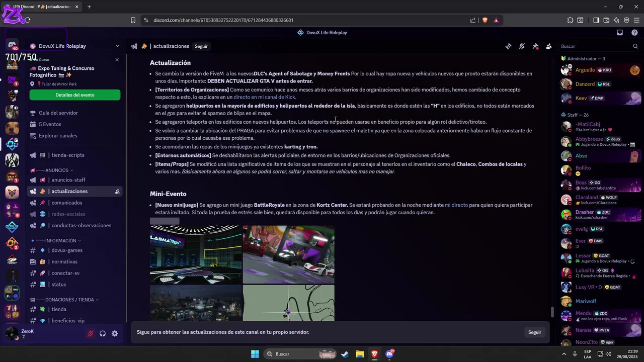Click the browser bookmark icon

133,20
